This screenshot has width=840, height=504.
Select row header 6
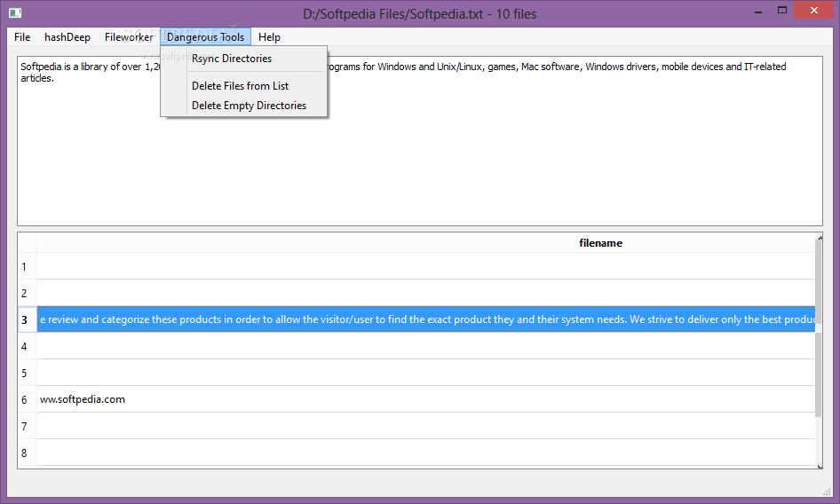coord(28,399)
